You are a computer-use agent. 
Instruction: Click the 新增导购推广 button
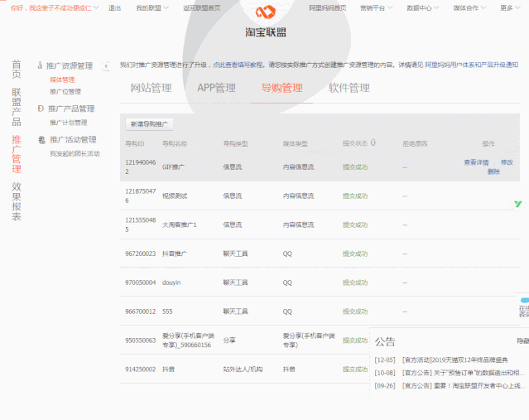point(149,124)
